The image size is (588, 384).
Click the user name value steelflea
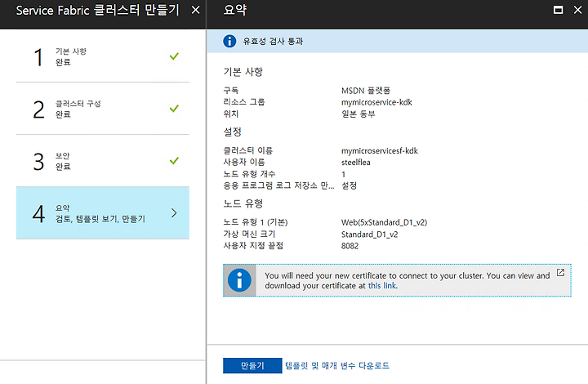355,163
